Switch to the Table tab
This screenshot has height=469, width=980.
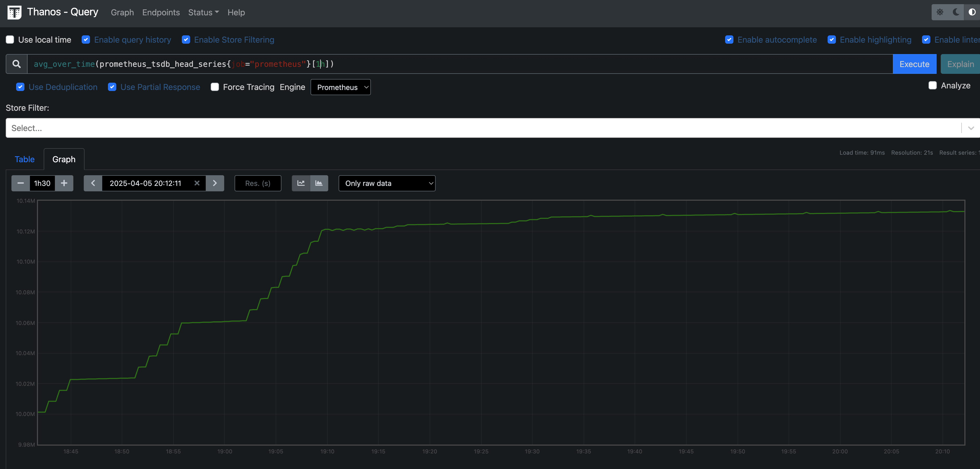[25, 159]
